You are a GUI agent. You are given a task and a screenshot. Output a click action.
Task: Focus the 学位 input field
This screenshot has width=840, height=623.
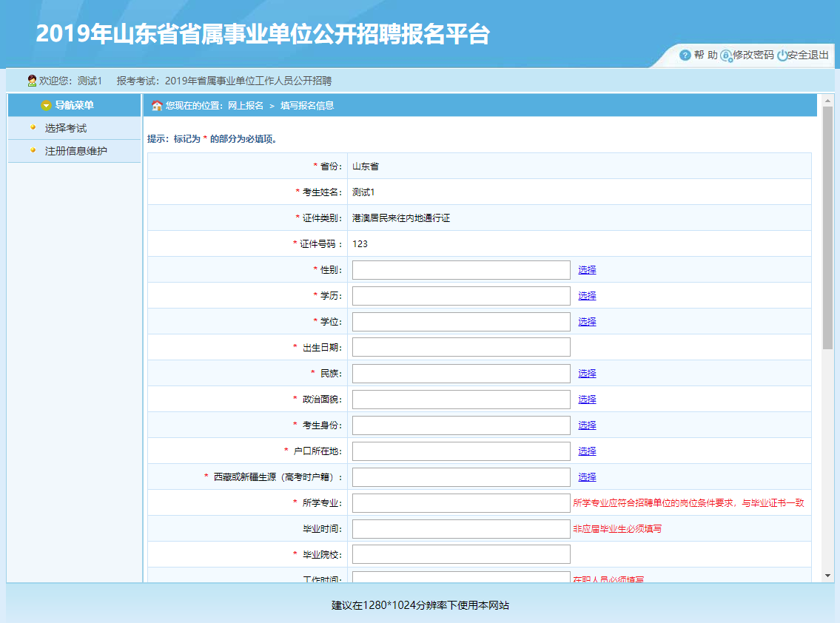click(461, 321)
